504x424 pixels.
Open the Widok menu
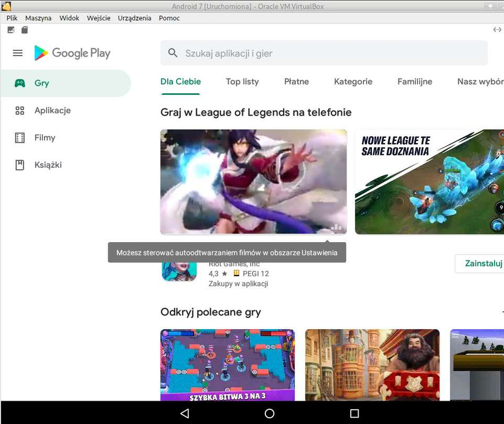click(x=69, y=18)
